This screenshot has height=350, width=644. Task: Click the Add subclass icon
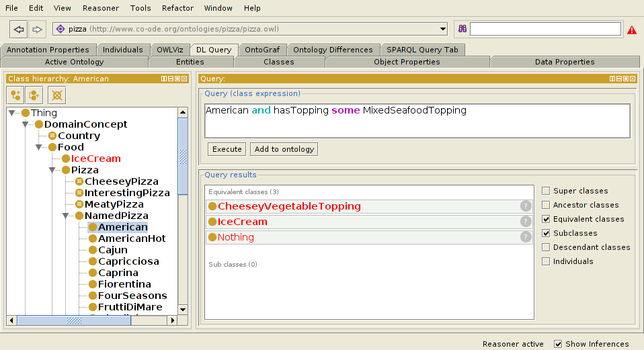[x=15, y=95]
